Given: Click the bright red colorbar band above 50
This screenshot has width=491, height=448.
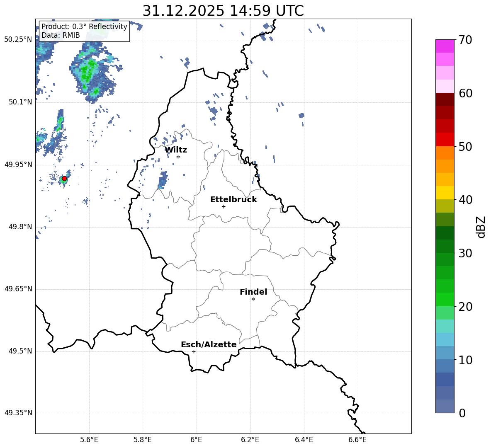Looking at the screenshot, I should click(x=445, y=140).
